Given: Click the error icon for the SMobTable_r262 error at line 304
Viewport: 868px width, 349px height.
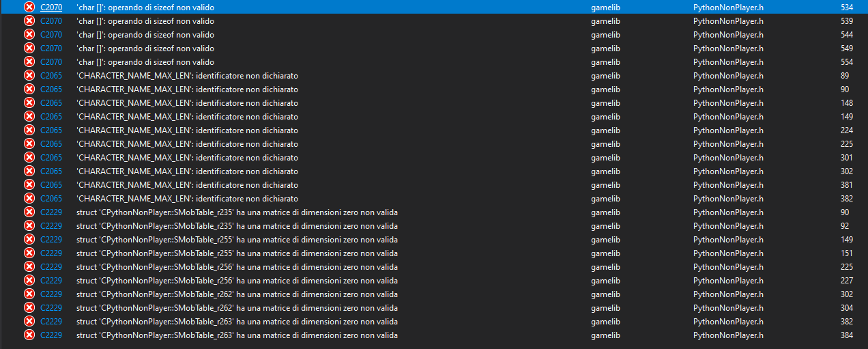Looking at the screenshot, I should (29, 307).
